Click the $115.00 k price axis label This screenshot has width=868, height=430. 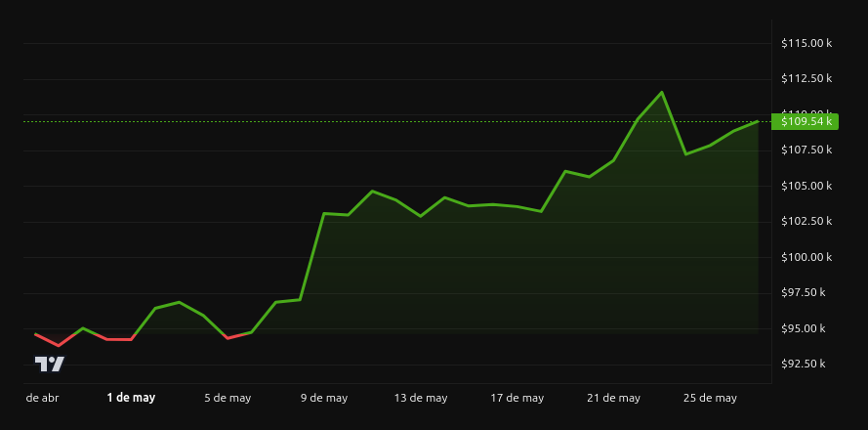pos(806,43)
